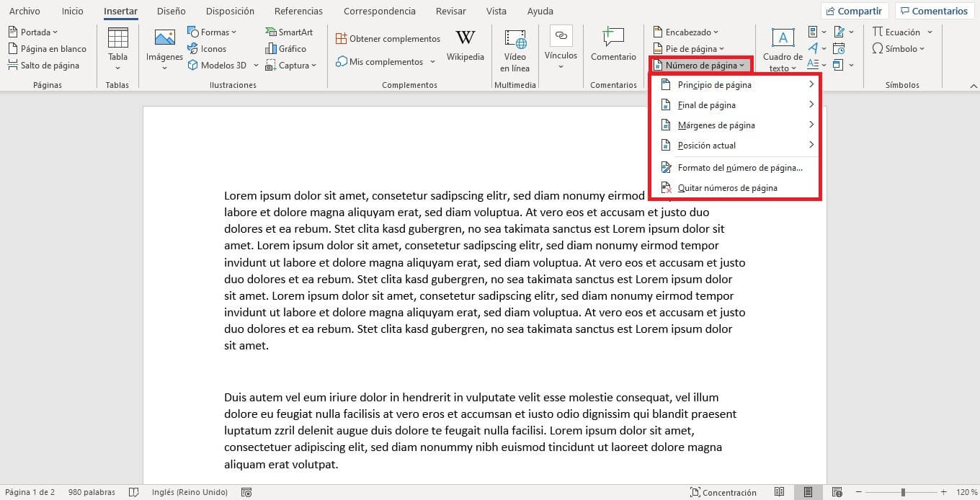The width and height of the screenshot is (980, 500).
Task: Select Principio de página menu item
Action: [736, 85]
